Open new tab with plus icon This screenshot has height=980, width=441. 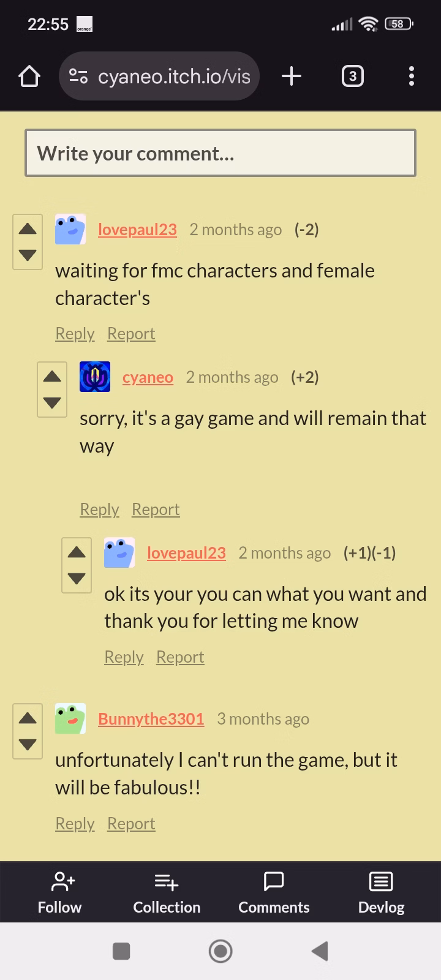292,77
